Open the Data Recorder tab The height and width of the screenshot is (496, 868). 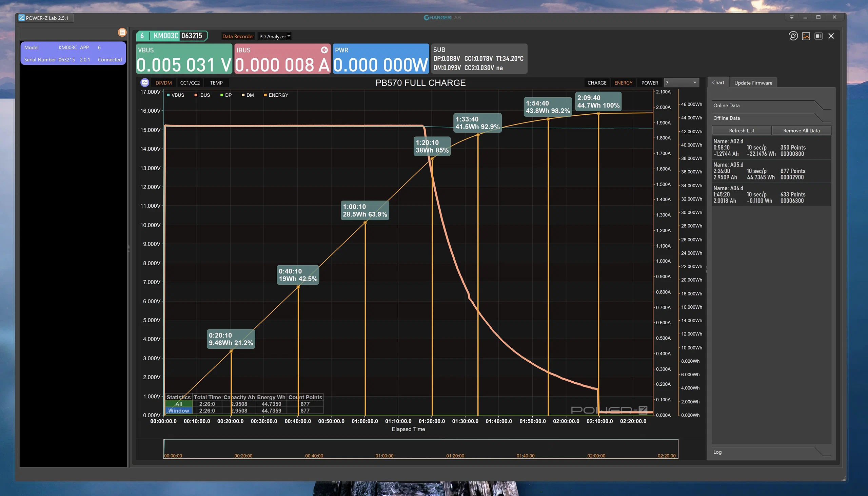pos(238,36)
